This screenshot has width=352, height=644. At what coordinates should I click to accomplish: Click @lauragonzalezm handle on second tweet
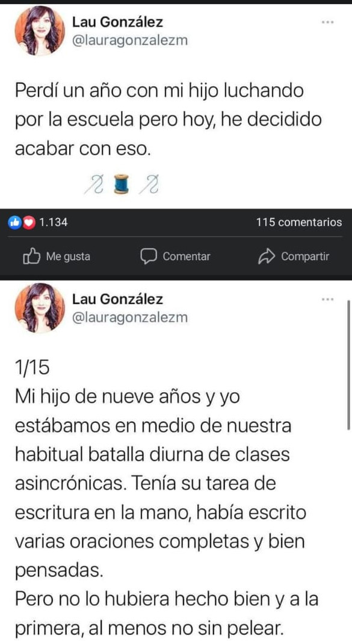[x=130, y=317]
